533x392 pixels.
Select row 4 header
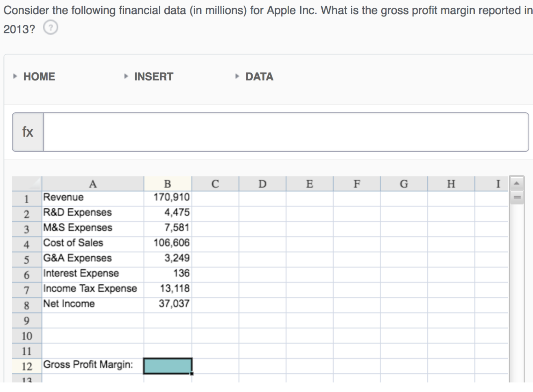pyautogui.click(x=27, y=244)
